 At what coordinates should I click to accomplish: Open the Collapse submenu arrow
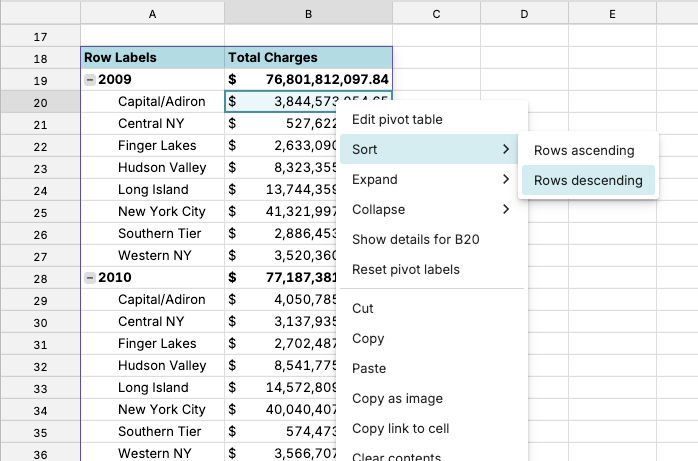click(x=506, y=209)
